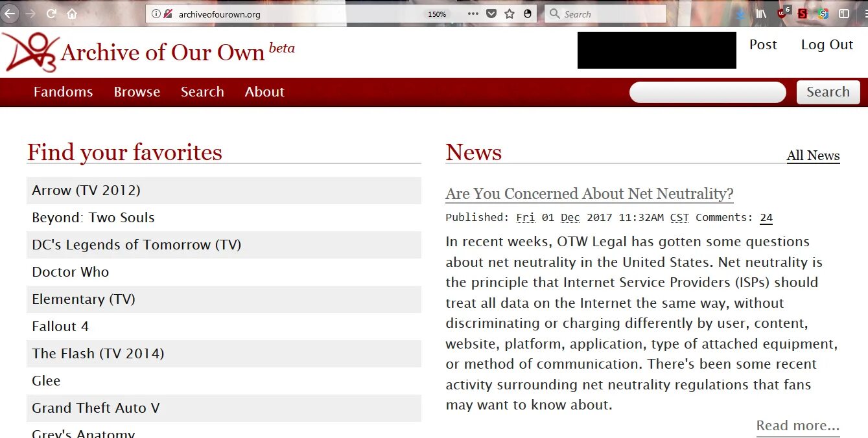Click the 'Dec' month abbreviation
Viewport: 868px width, 438px height.
[x=570, y=218]
